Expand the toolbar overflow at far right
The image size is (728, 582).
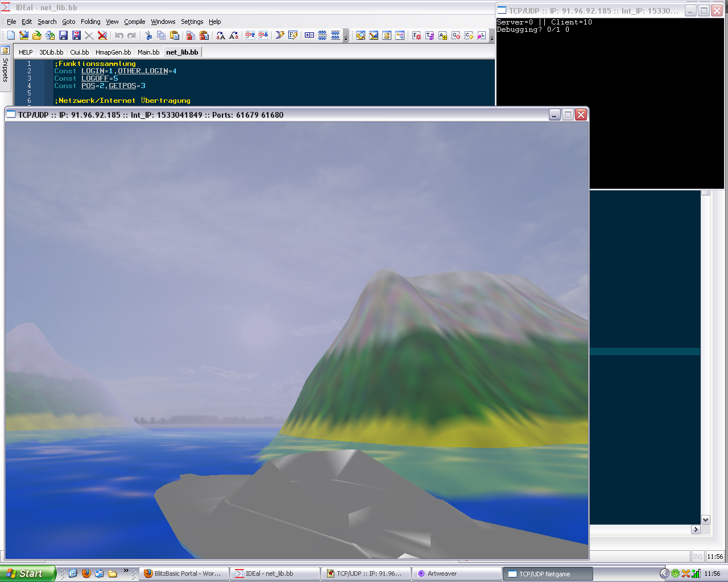492,39
